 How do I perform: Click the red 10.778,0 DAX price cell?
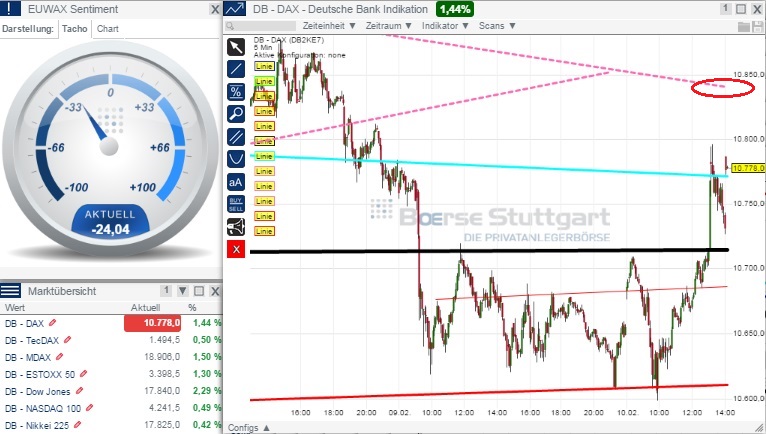coord(152,323)
